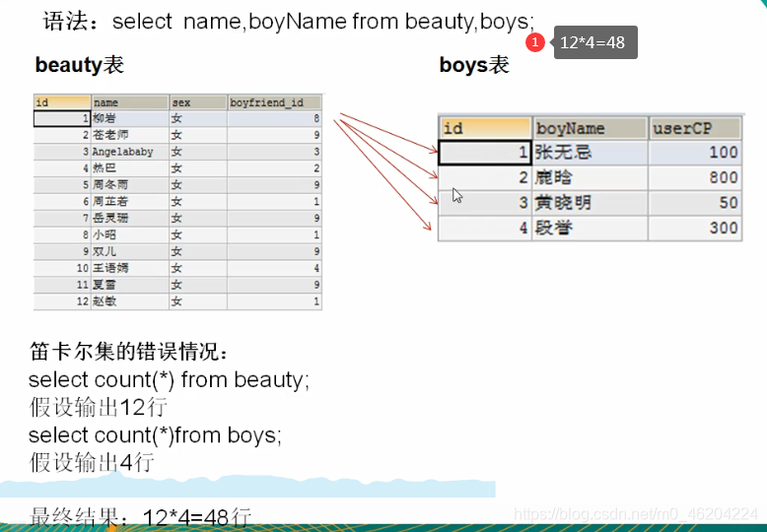
Task: Click the boyfriend_id cell in 柳岩's row
Action: [x=274, y=118]
